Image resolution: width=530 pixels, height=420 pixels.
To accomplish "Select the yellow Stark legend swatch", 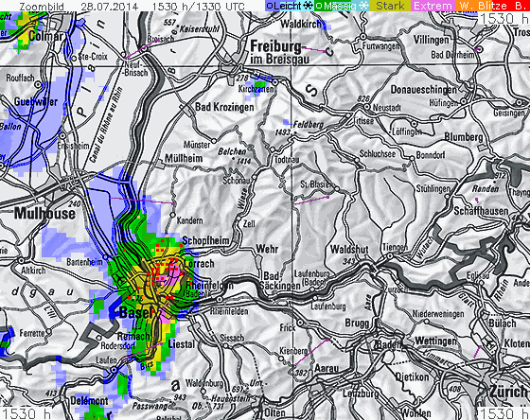I will click(x=390, y=6).
